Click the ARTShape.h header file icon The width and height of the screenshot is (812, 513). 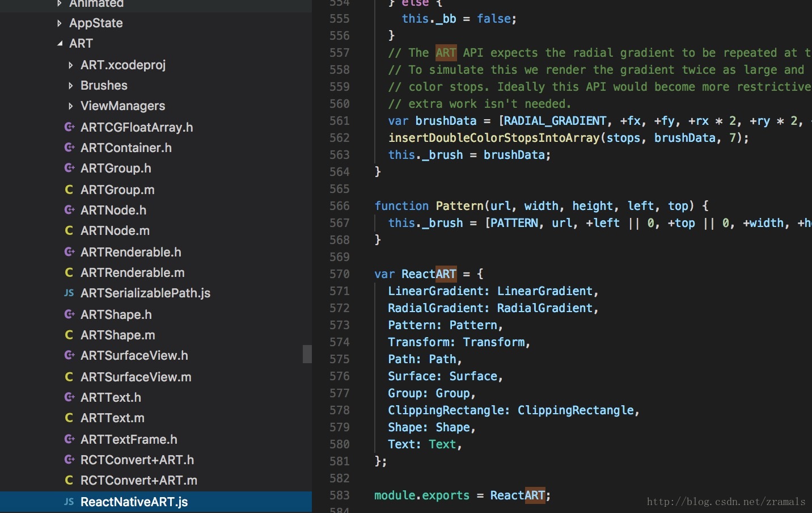(x=69, y=314)
